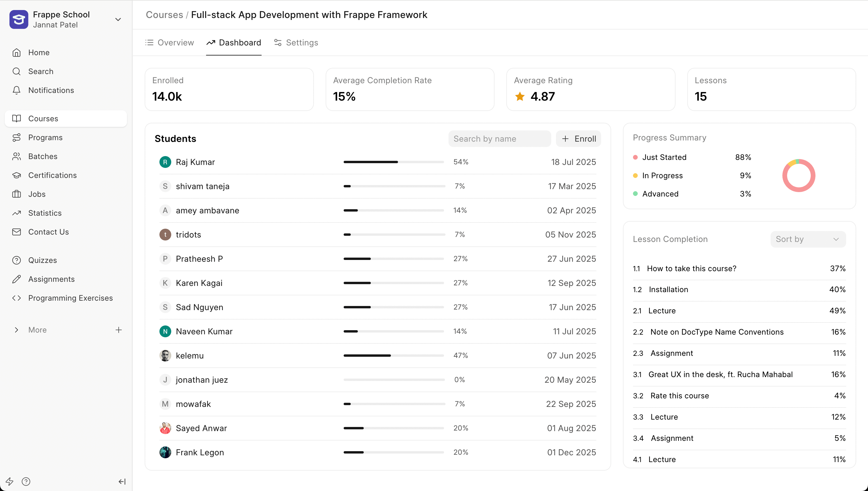Open the Sort by dropdown
Image resolution: width=868 pixels, height=491 pixels.
coord(807,239)
